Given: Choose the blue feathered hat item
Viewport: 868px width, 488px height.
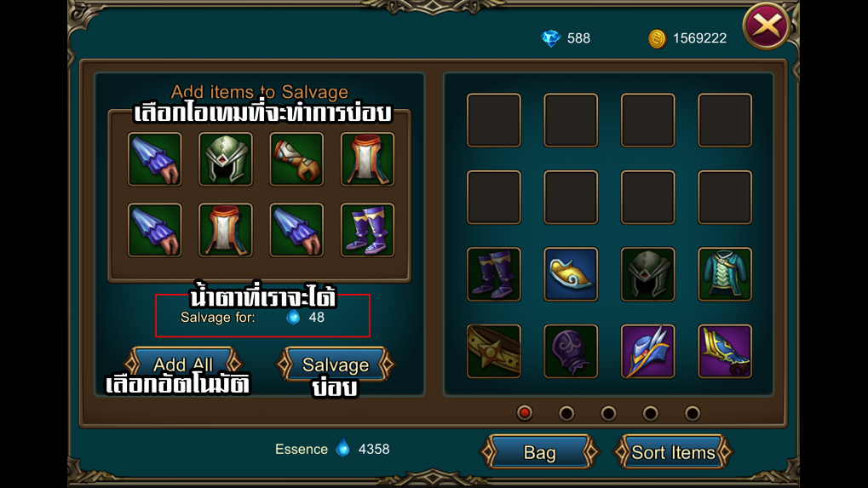Looking at the screenshot, I should coord(647,352).
